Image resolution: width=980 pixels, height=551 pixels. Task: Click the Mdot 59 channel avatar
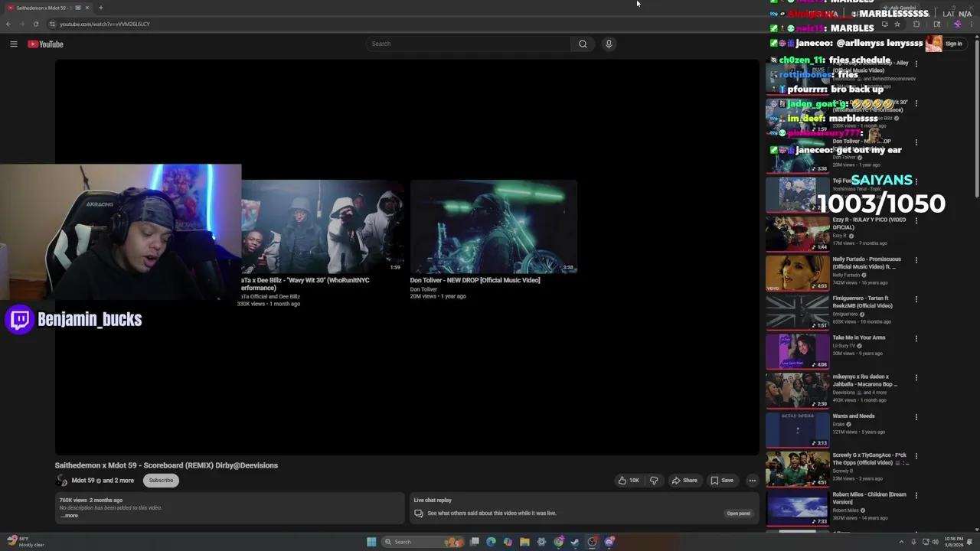[x=61, y=481]
